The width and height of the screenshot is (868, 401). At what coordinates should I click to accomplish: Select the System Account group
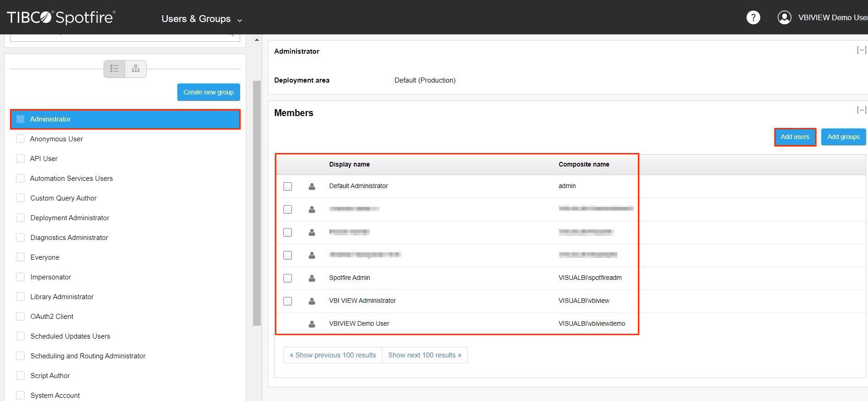tap(55, 395)
